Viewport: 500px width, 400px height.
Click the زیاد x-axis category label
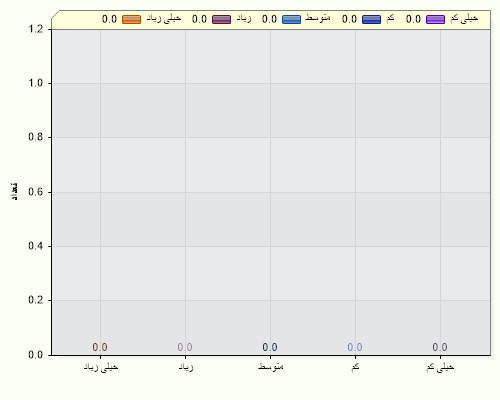(x=186, y=367)
